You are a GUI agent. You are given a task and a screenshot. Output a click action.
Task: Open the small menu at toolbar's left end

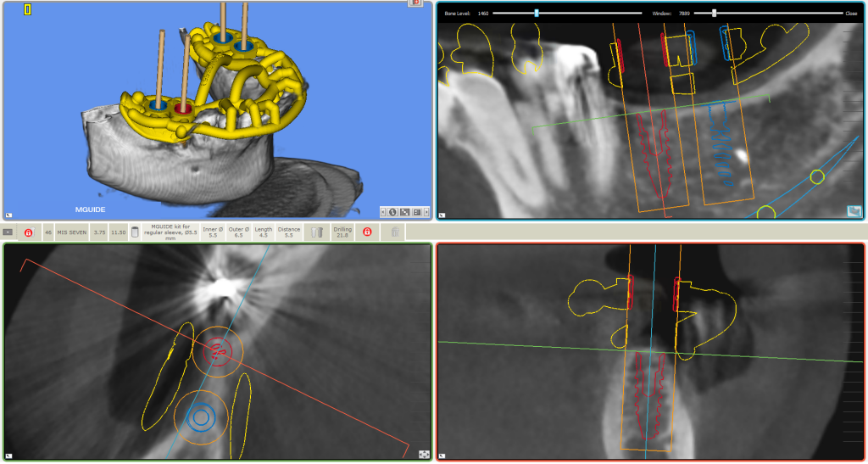point(8,232)
